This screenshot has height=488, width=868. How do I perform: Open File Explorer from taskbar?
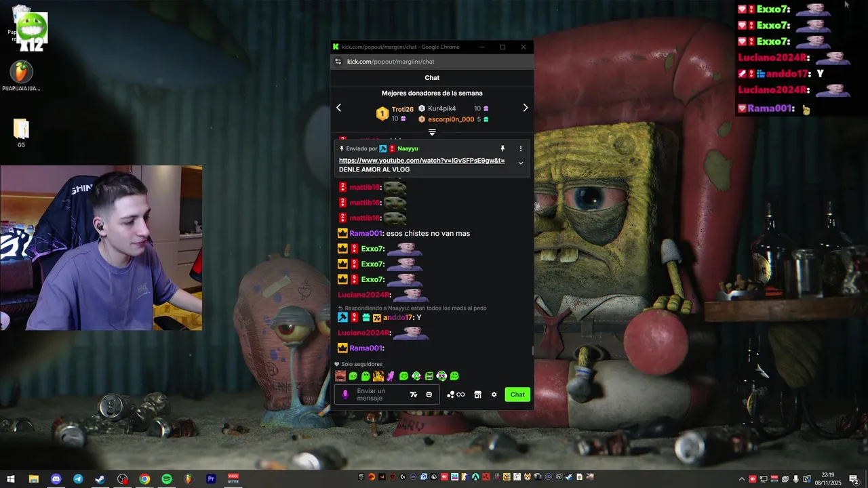click(x=33, y=479)
